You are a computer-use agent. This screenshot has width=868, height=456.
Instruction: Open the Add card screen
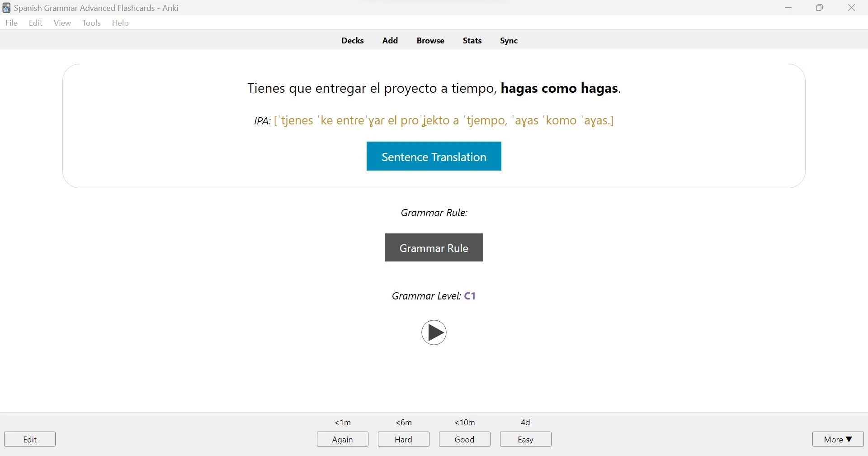coord(390,40)
